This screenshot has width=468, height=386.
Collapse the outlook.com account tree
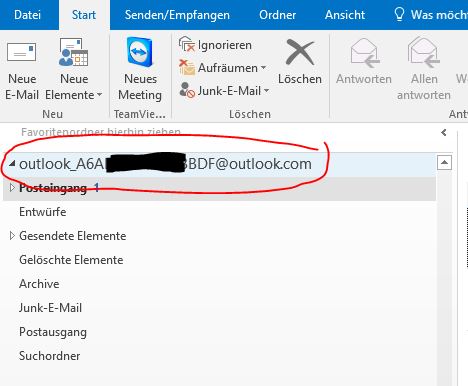[x=12, y=164]
